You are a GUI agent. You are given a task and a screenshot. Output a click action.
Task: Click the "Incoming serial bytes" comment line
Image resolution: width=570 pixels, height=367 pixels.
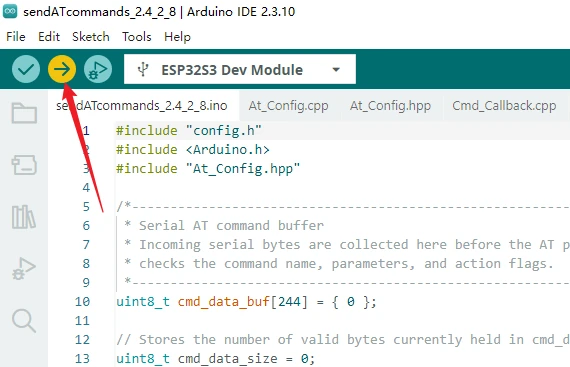click(x=347, y=245)
